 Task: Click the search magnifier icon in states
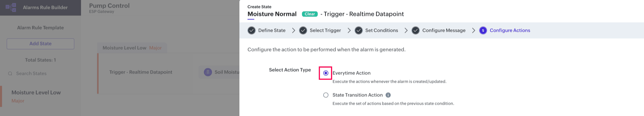tap(10, 74)
